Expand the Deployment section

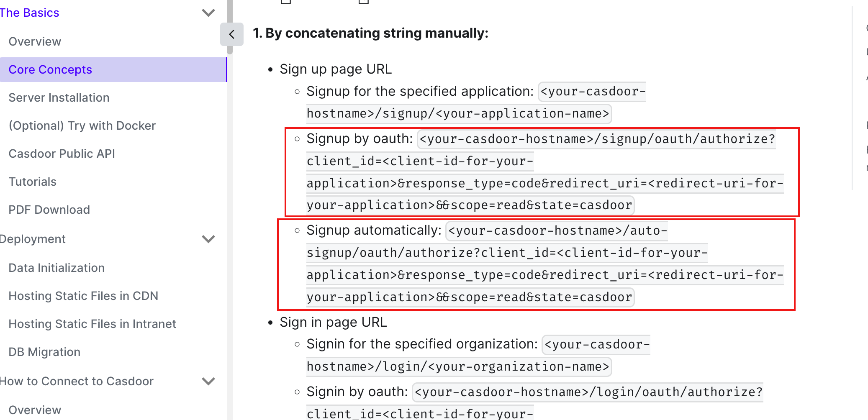[x=208, y=239]
